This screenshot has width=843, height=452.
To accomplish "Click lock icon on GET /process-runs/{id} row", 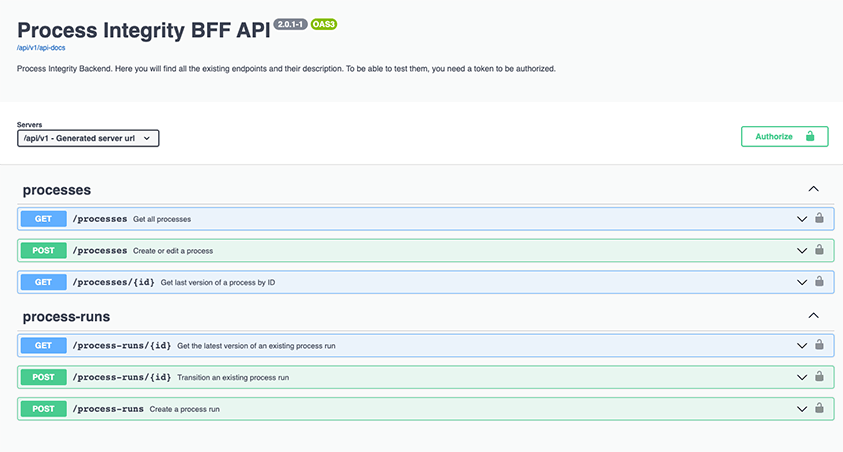I will [x=819, y=345].
